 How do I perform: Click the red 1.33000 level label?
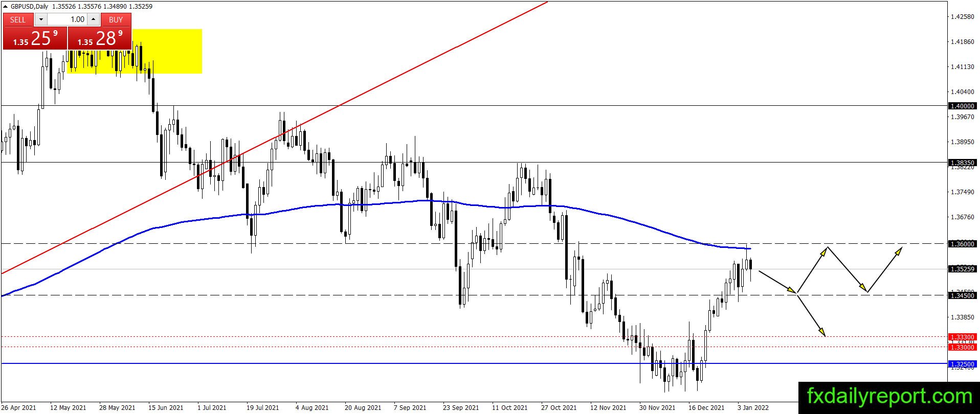(962, 347)
